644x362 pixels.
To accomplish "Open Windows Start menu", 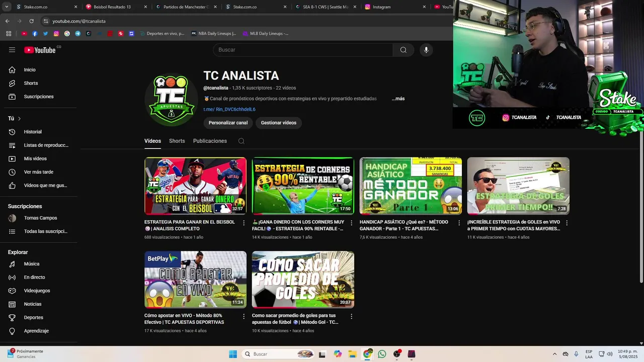I will [x=233, y=354].
